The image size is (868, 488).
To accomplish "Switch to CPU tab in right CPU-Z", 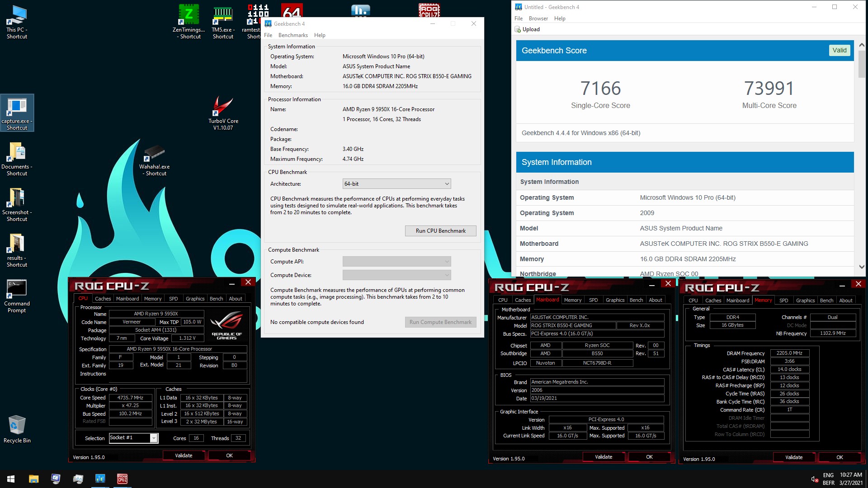I will 693,300.
